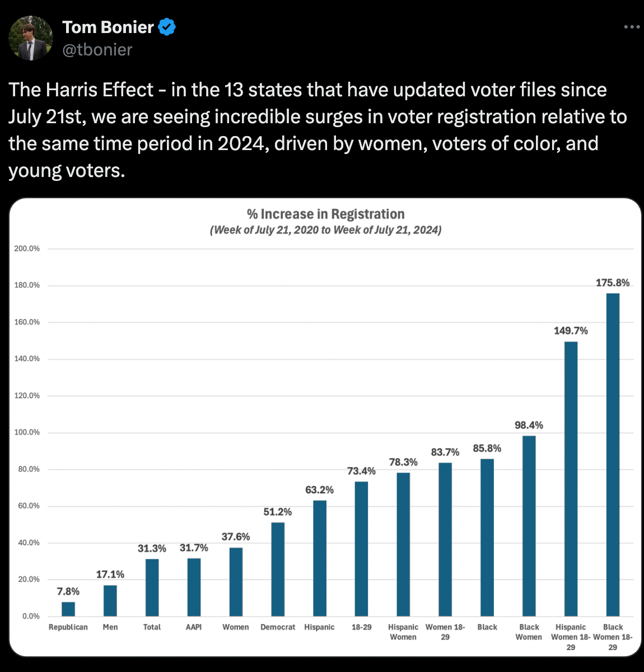
Task: Click the 175.8% data label
Action: pos(613,283)
